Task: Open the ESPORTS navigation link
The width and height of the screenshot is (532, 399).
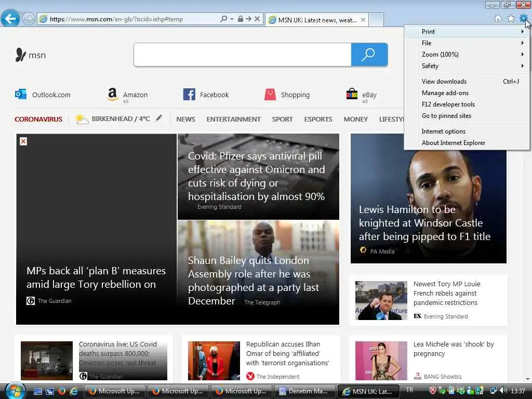Action: pyautogui.click(x=318, y=119)
